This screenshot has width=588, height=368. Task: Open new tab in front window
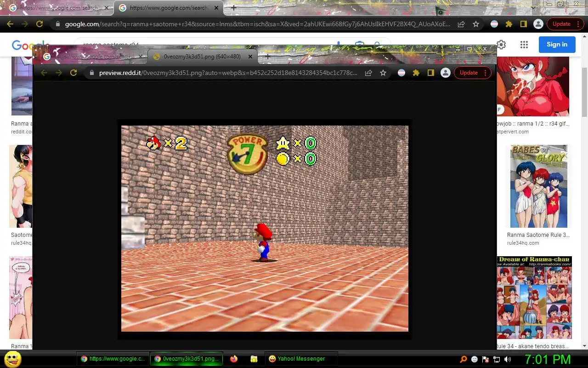click(x=267, y=57)
